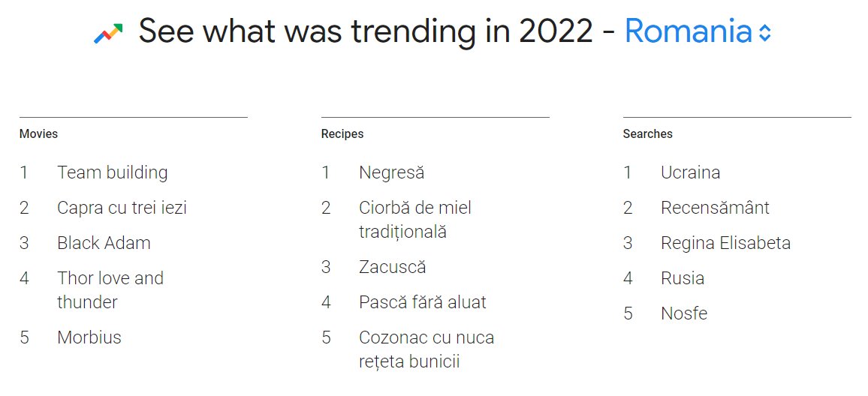Open the Romania country dropdown
Image resolution: width=868 pixels, height=396 pixels.
point(698,31)
